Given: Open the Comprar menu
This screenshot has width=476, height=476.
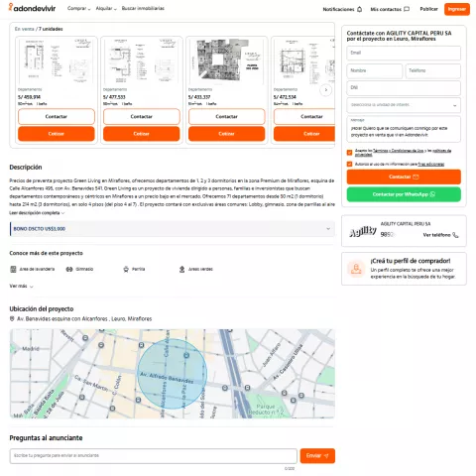Looking at the screenshot, I should (78, 9).
